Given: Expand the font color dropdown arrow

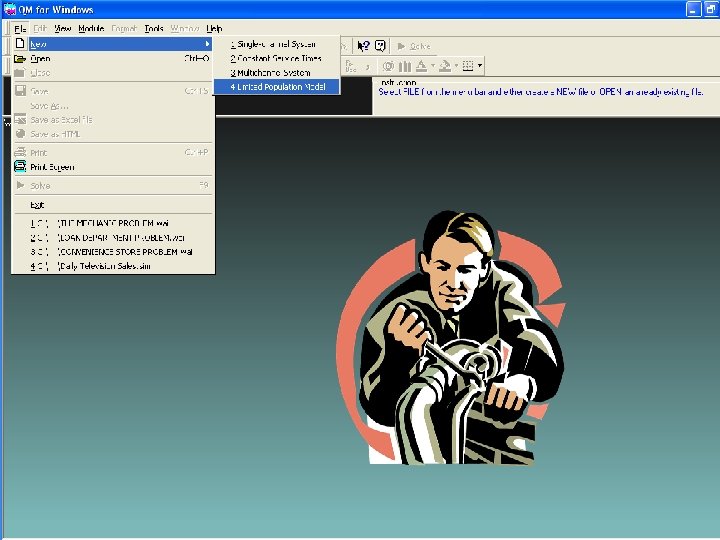Looking at the screenshot, I should 433,66.
